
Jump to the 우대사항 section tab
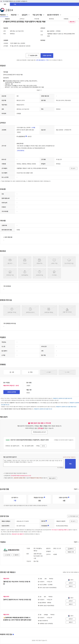[x=37, y=19]
